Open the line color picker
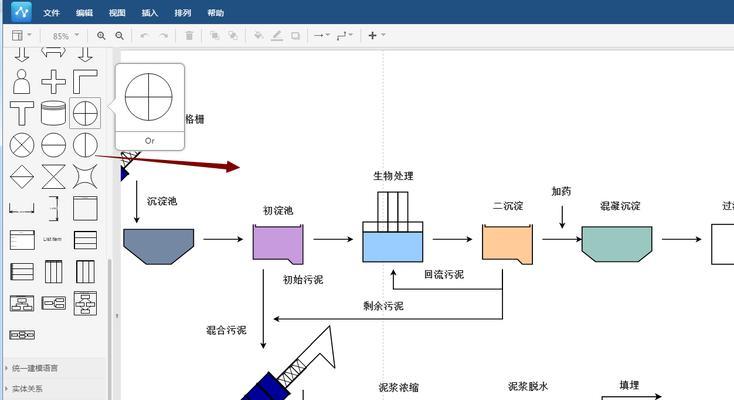 click(277, 36)
